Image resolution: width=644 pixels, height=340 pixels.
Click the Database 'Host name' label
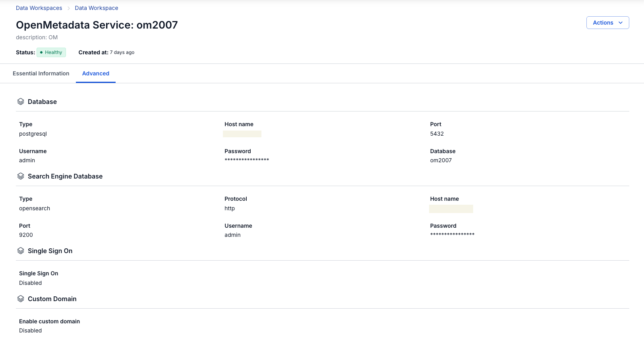(239, 124)
